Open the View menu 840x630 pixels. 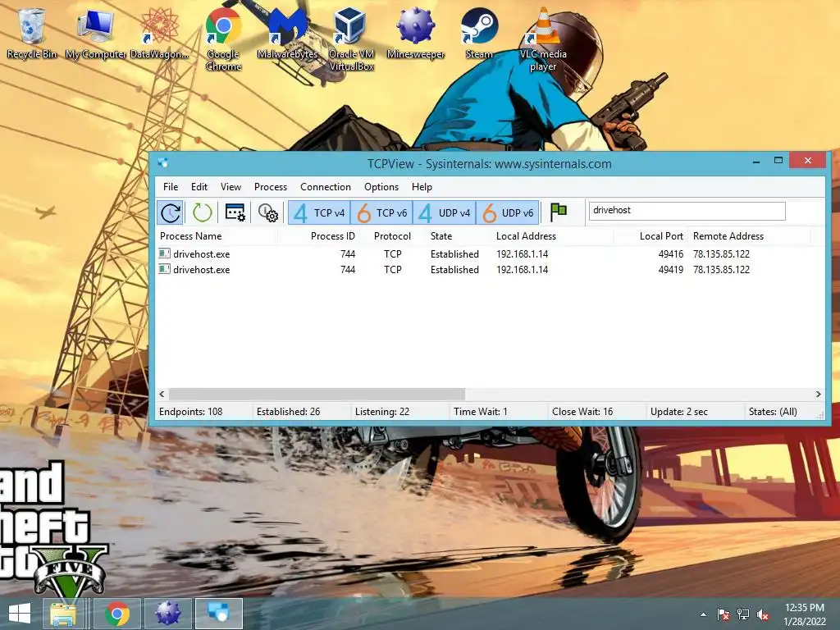(x=231, y=187)
